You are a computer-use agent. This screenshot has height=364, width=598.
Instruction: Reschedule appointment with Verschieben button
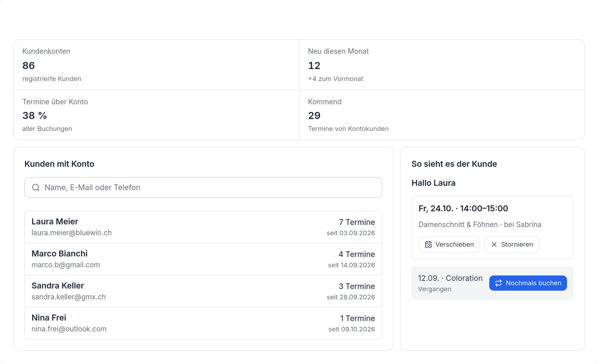pyautogui.click(x=449, y=245)
